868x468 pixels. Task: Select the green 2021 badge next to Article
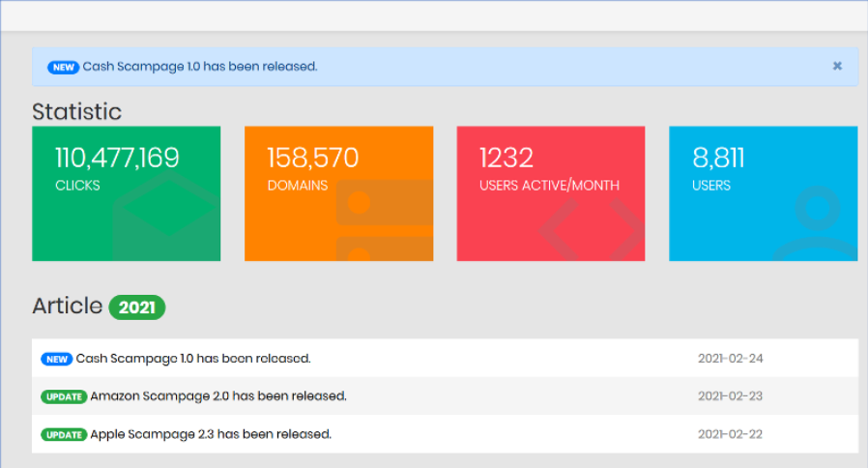coord(136,307)
